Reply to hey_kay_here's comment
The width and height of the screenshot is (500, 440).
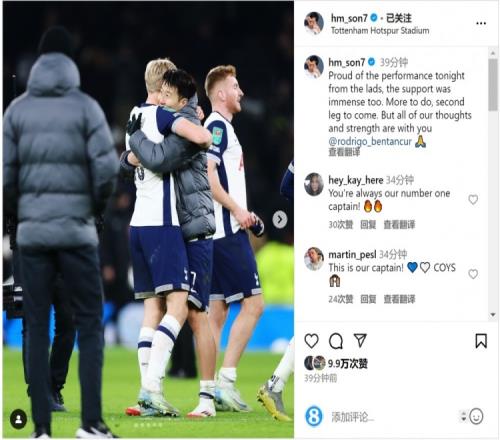pyautogui.click(x=368, y=225)
